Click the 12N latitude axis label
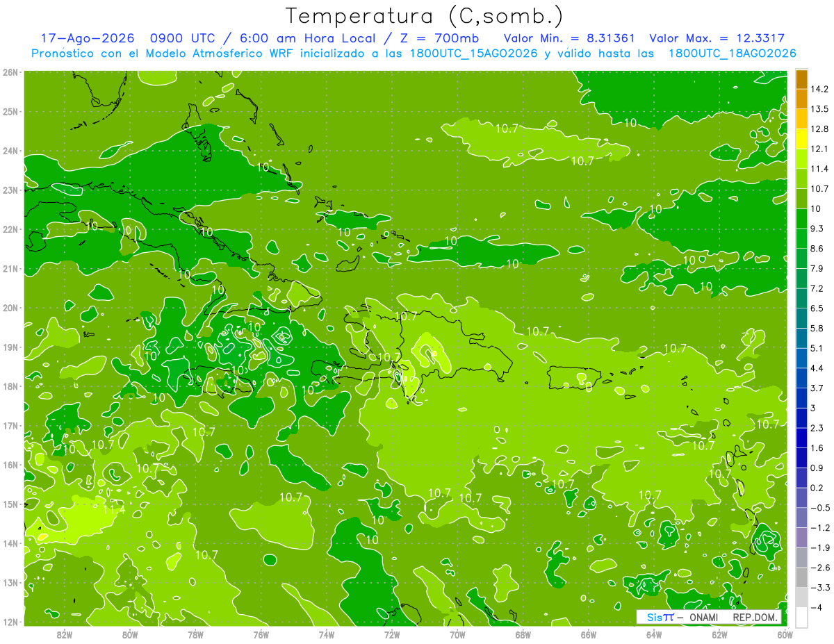This screenshot has height=644, width=834. click(10, 622)
